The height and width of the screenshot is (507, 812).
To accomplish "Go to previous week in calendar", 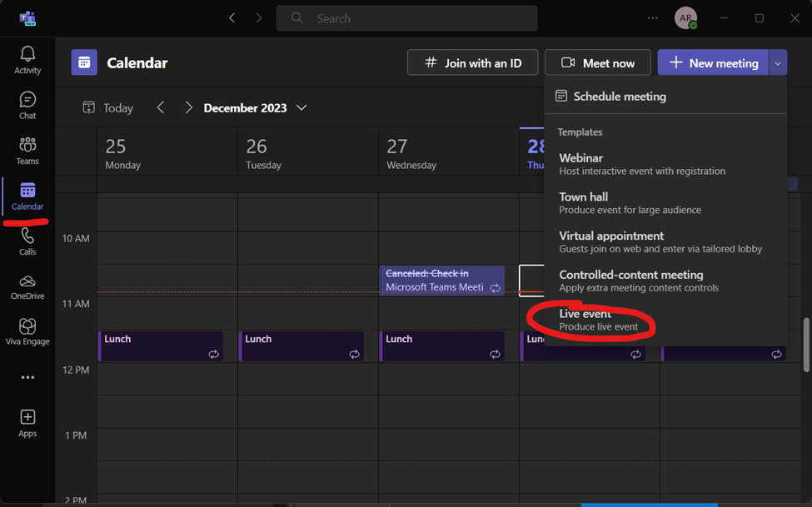I will tap(161, 107).
